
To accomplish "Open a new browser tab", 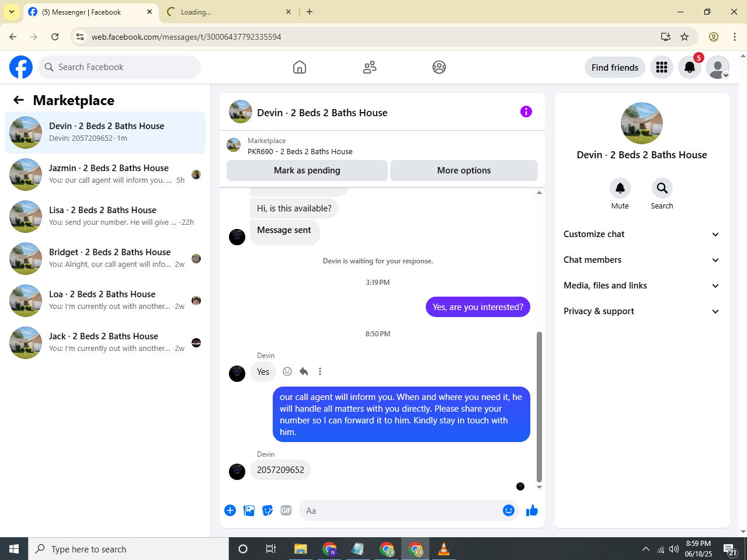I will tap(310, 12).
